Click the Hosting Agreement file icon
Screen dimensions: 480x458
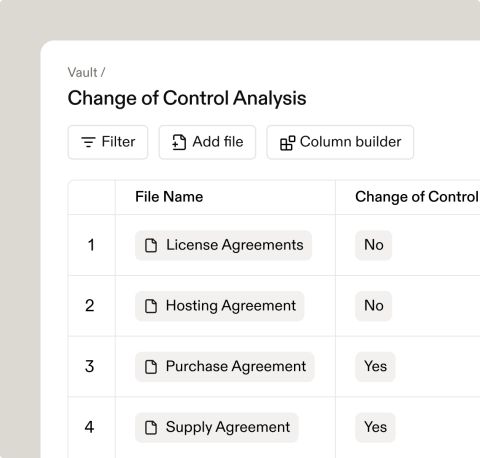(151, 306)
